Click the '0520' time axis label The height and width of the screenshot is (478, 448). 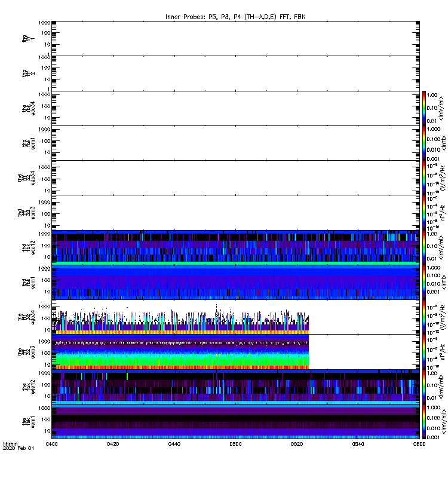coord(297,444)
